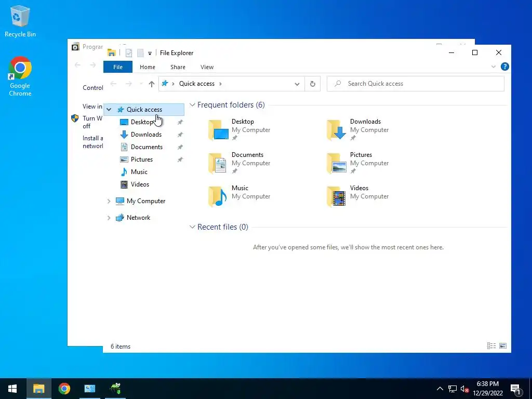This screenshot has height=399, width=532.
Task: Collapse the Quick access tree node
Action: [x=109, y=109]
